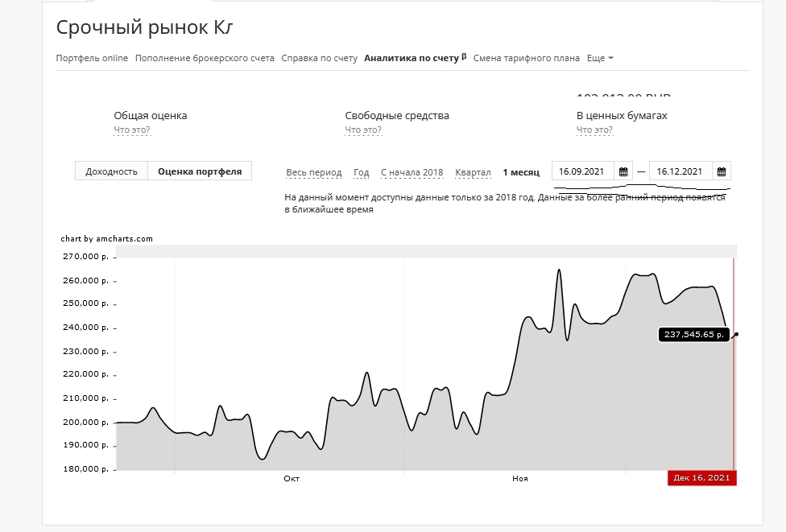This screenshot has height=532, width=786.
Task: Go to Пополнение брокерского счета
Action: click(x=205, y=58)
